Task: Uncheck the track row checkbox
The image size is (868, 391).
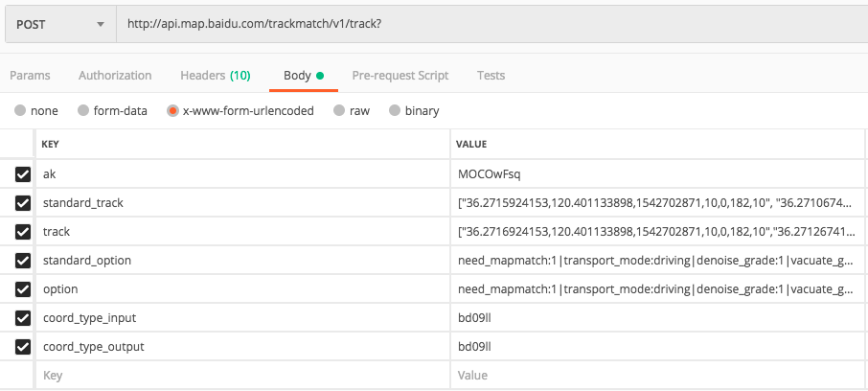Action: (x=23, y=232)
